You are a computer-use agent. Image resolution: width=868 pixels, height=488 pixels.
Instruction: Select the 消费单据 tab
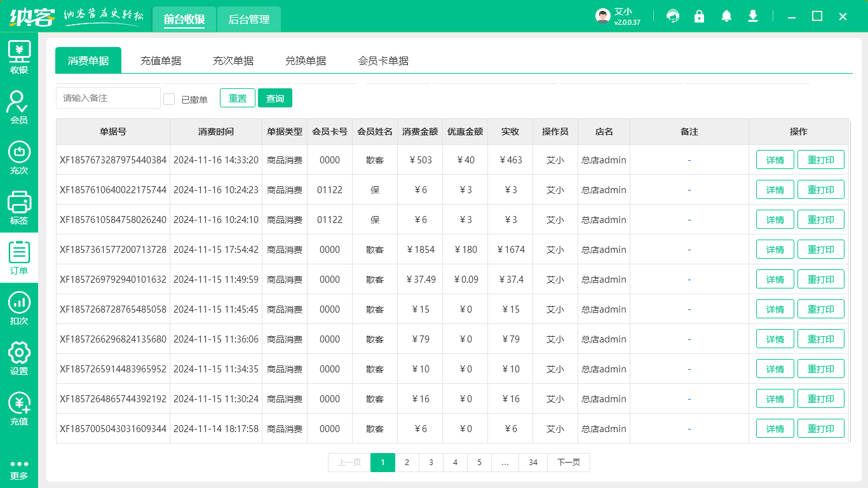(88, 60)
